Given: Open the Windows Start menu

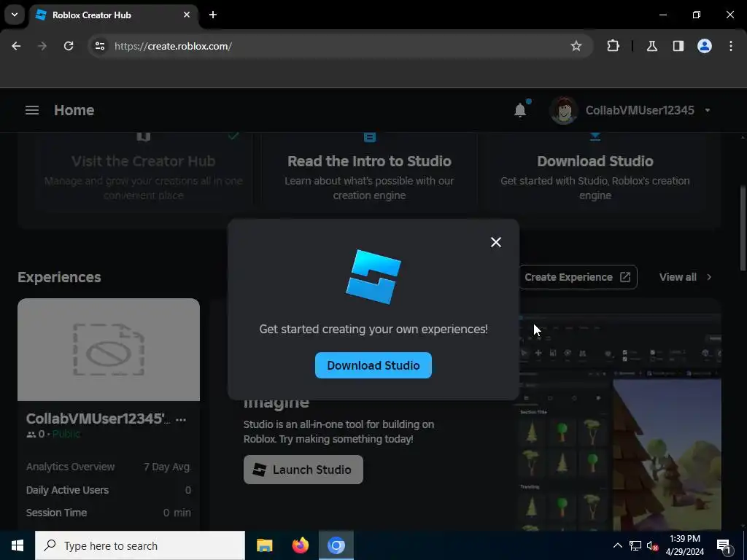Looking at the screenshot, I should click(x=18, y=545).
